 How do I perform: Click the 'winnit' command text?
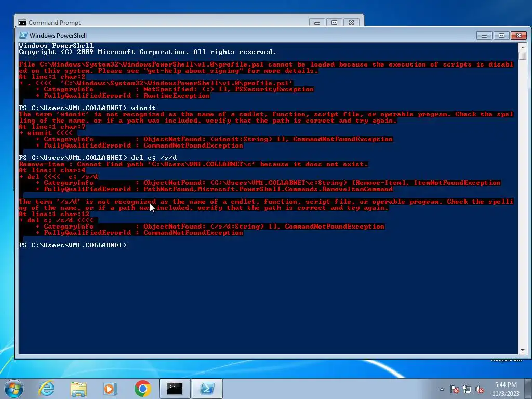point(143,108)
